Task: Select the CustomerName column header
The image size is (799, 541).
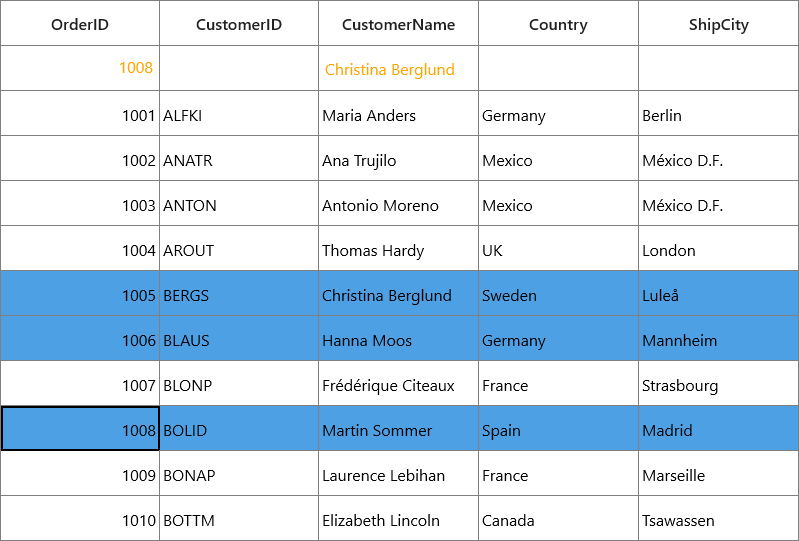Action: tap(398, 23)
